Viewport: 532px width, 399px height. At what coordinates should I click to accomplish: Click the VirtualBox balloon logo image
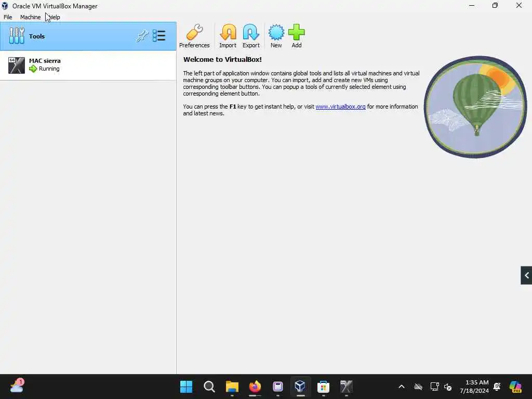coord(475,107)
